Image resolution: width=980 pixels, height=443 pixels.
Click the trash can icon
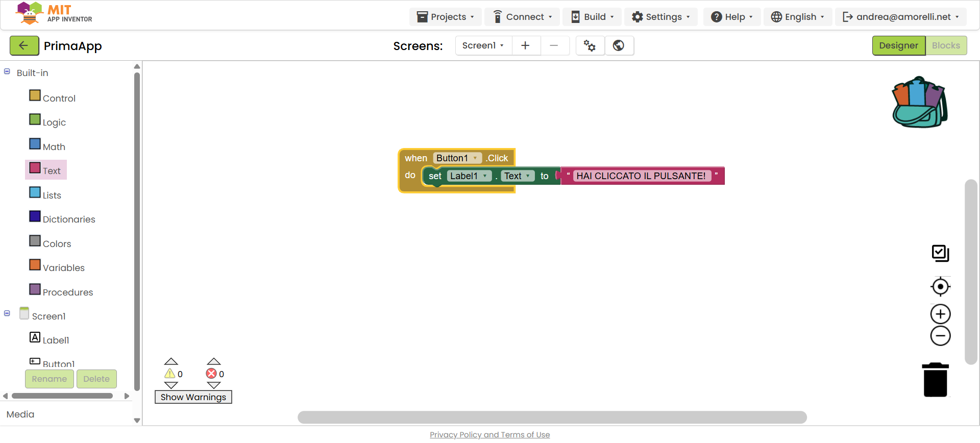935,380
